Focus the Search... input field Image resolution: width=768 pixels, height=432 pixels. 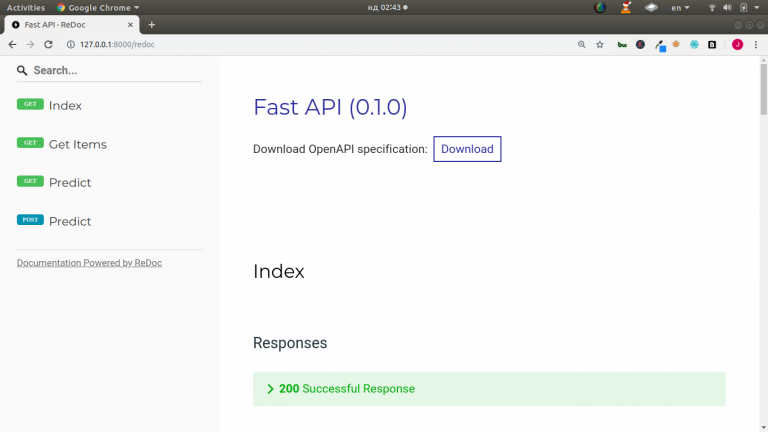pos(118,71)
